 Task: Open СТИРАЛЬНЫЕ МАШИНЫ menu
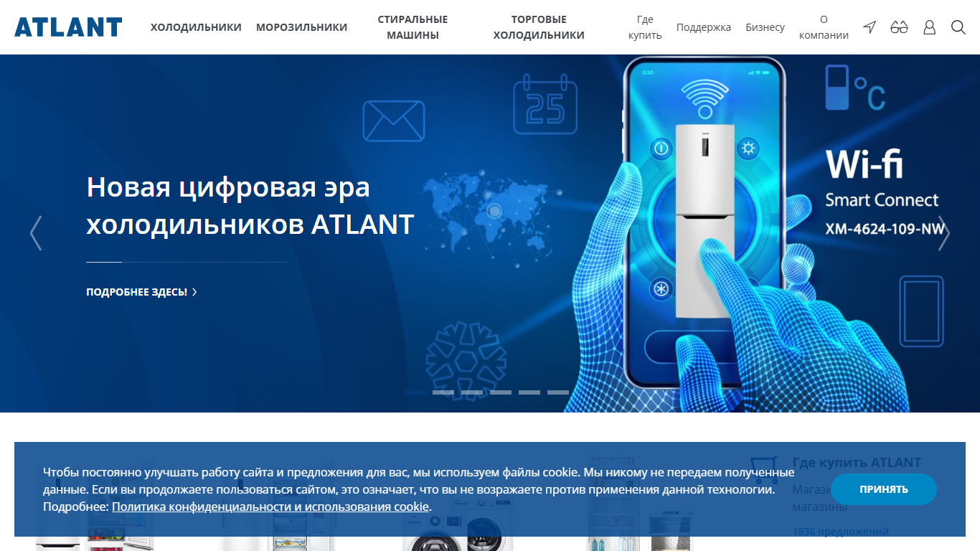tap(413, 27)
